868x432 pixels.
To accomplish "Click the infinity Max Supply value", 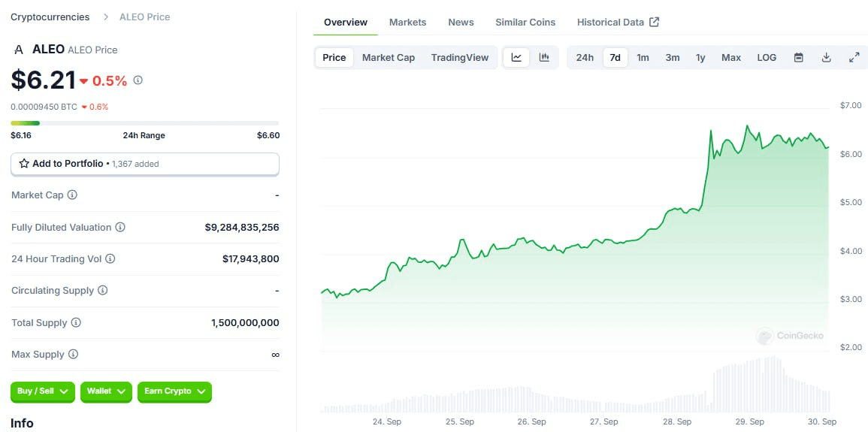I will [275, 355].
